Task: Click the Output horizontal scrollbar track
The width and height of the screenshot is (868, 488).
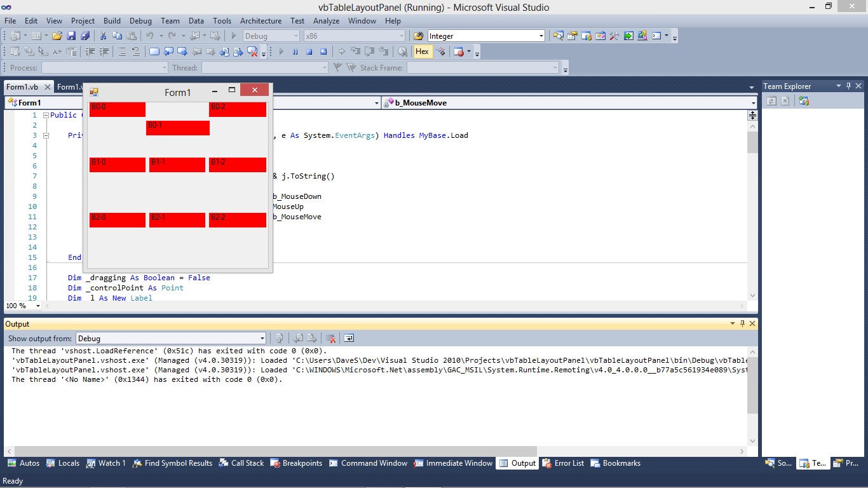Action: [635, 451]
